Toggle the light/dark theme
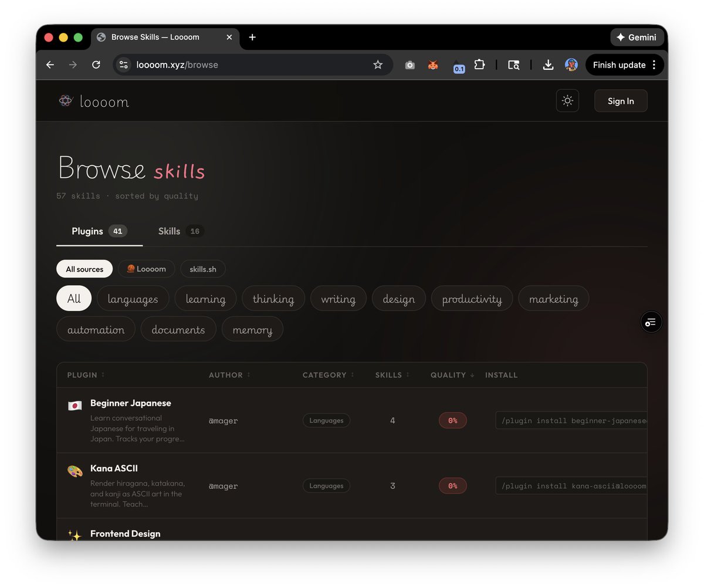The image size is (704, 588). [567, 101]
